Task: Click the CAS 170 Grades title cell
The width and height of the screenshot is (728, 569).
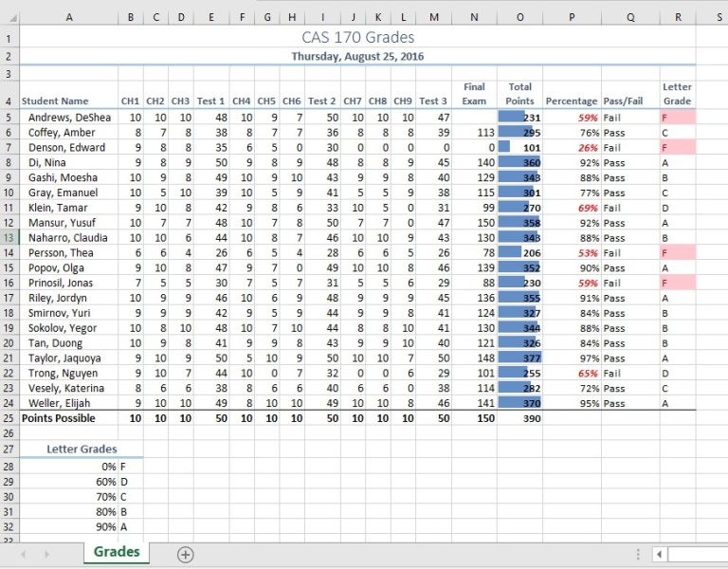Action: 357,37
